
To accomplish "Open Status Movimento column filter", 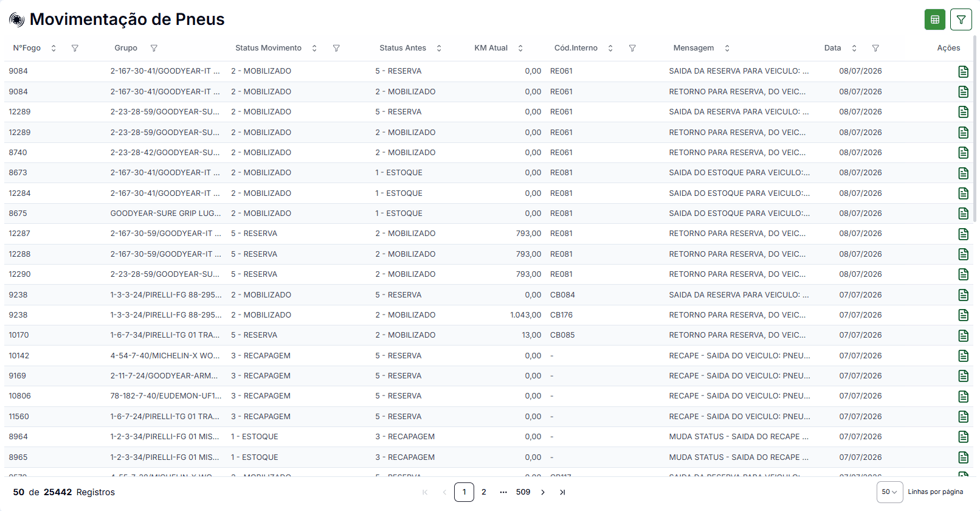I will point(336,48).
